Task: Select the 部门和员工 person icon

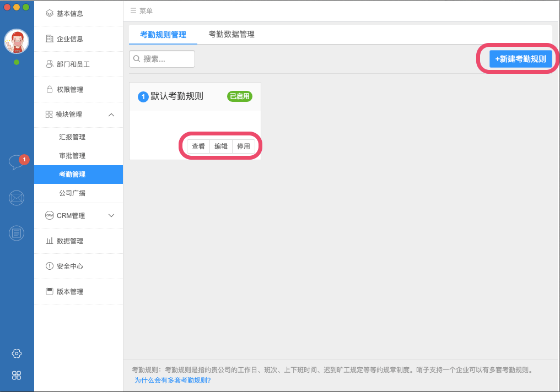Action: coord(50,64)
